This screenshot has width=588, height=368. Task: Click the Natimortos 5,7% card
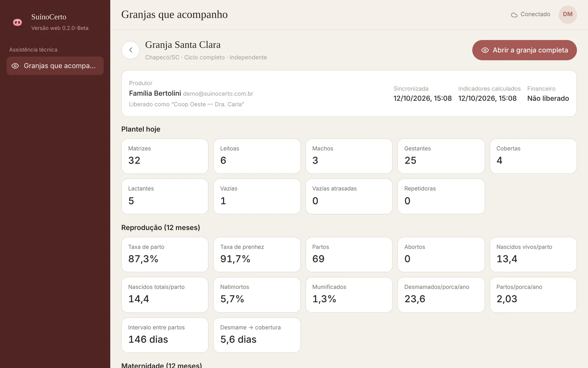click(x=257, y=295)
